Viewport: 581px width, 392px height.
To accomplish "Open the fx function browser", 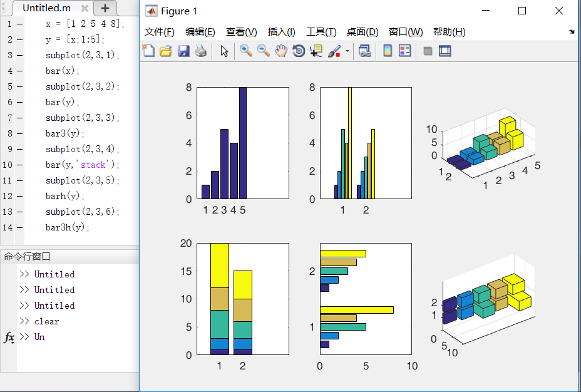I will pos(8,337).
